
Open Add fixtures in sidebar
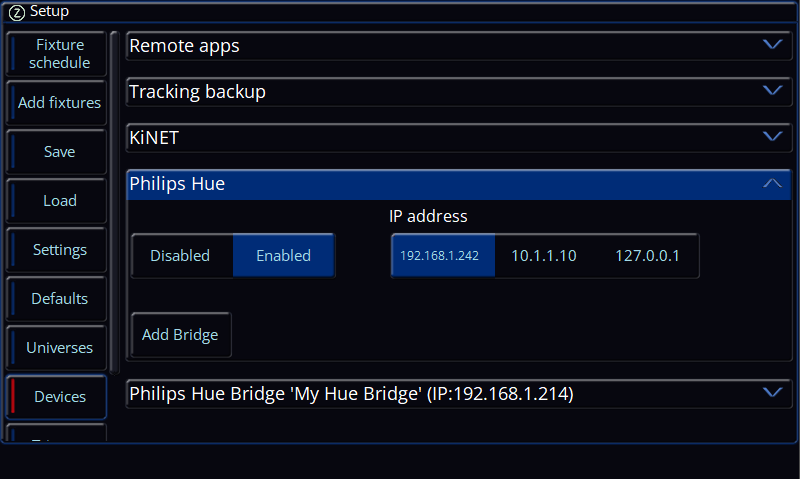click(56, 103)
